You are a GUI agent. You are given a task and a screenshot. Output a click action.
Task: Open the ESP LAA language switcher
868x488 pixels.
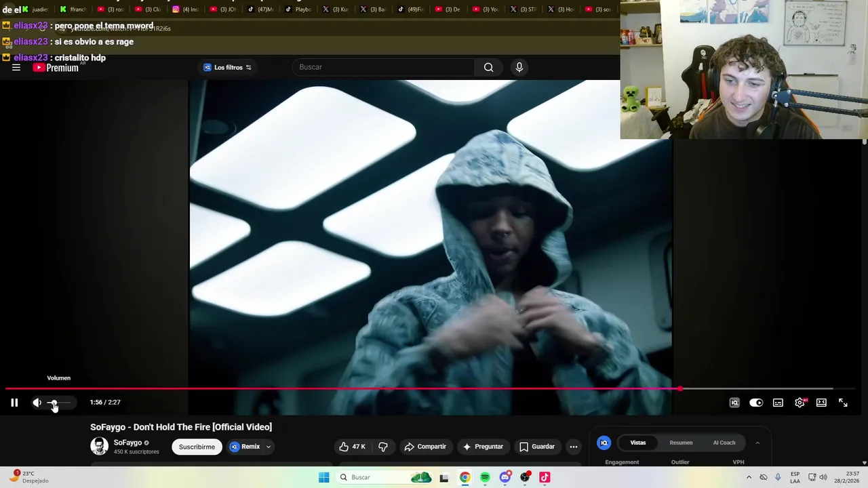click(x=795, y=477)
